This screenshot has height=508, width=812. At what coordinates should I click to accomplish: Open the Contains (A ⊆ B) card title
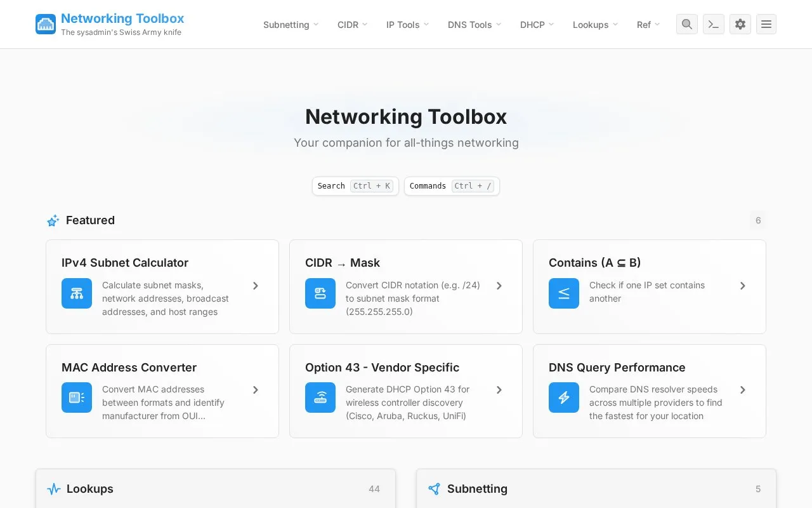594,263
